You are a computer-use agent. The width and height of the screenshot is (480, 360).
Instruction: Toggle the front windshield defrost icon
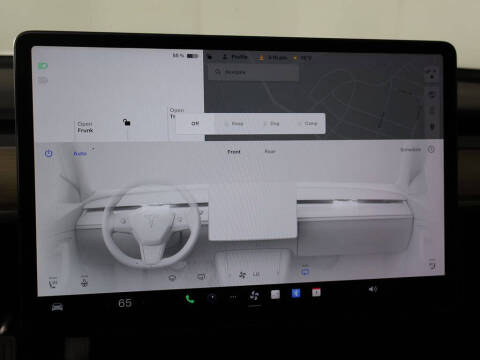tap(172, 277)
